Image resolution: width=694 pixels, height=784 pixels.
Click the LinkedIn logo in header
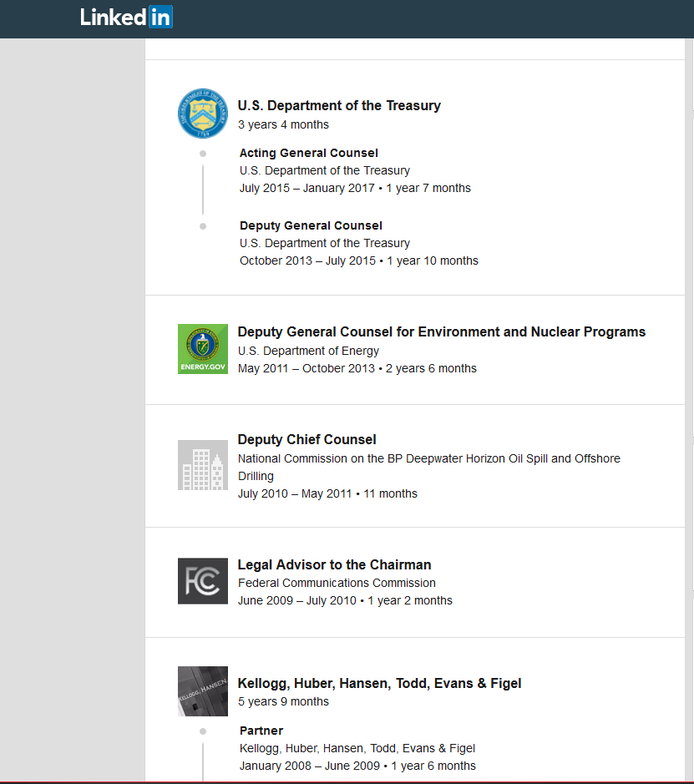[126, 17]
